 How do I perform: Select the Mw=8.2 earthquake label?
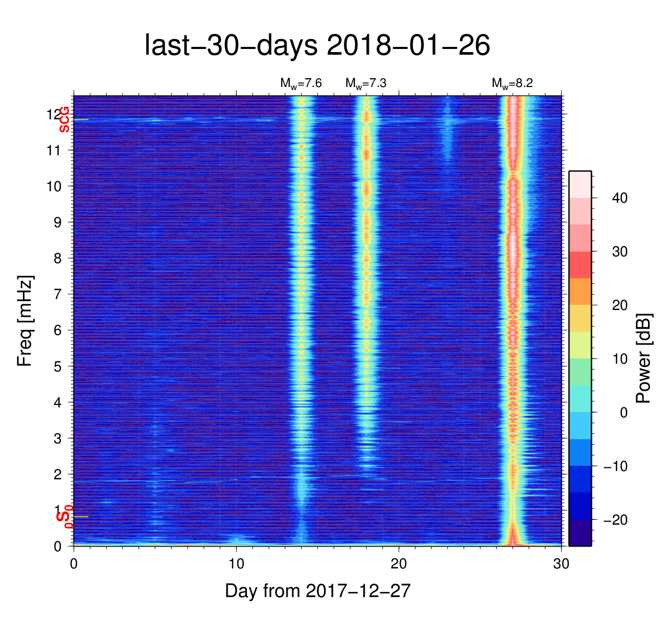click(512, 83)
